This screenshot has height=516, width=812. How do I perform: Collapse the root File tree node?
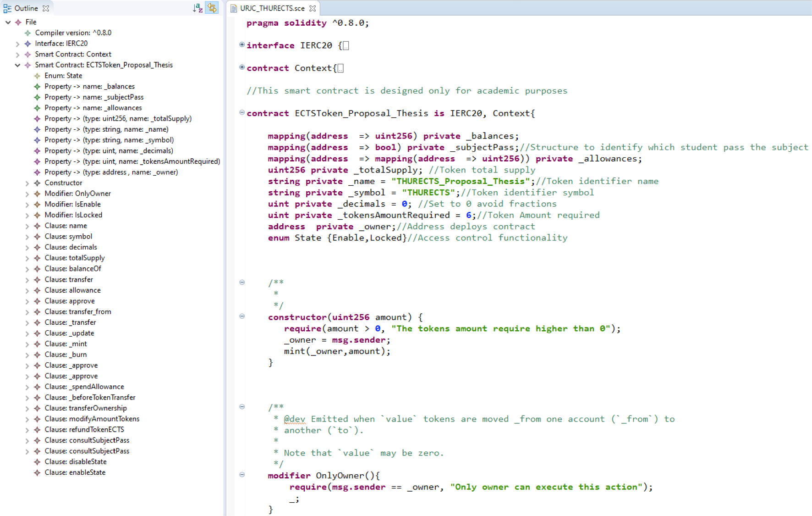[x=8, y=22]
